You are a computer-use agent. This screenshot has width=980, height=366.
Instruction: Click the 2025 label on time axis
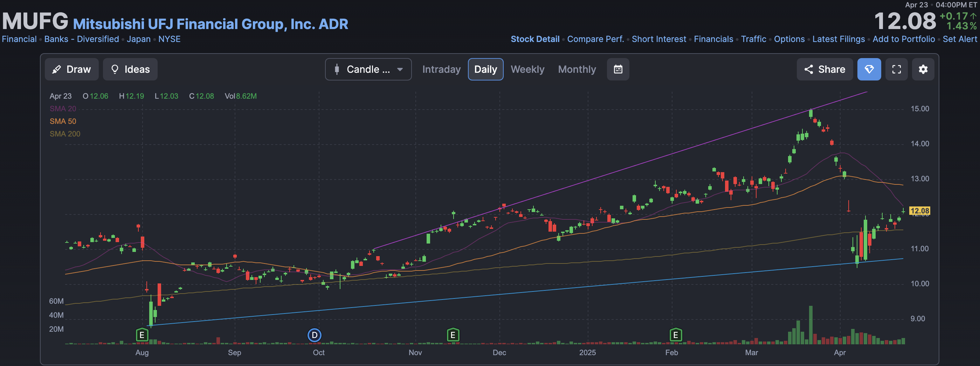(x=587, y=352)
